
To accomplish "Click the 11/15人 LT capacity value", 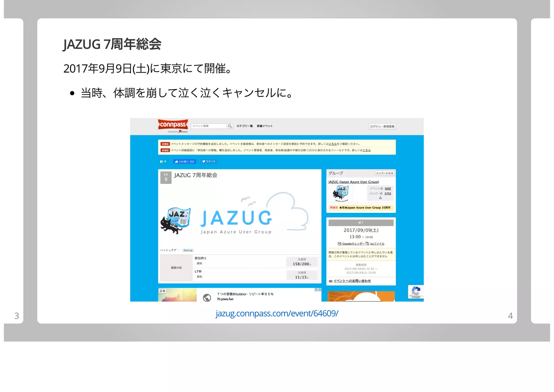I will [302, 277].
